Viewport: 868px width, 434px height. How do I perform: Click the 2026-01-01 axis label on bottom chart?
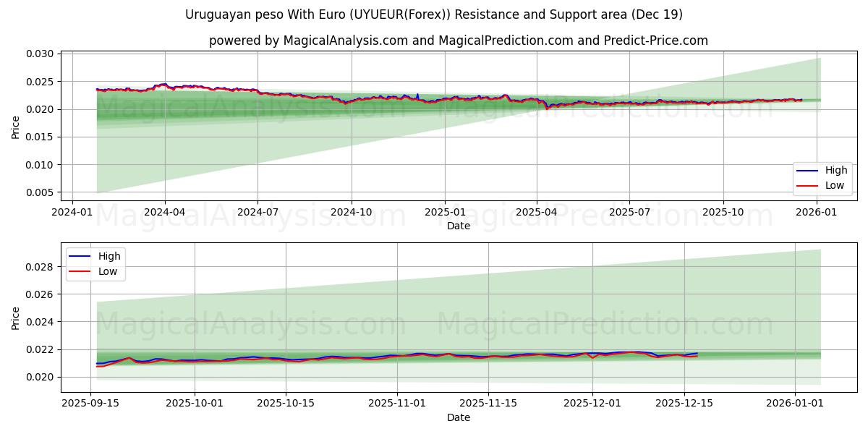[x=796, y=403]
